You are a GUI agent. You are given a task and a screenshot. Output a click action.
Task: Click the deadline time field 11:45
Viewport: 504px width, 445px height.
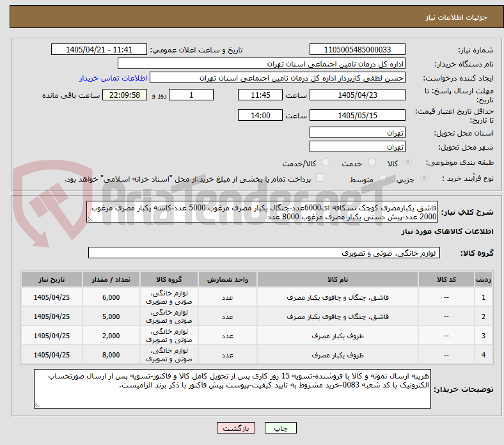tap(260, 95)
